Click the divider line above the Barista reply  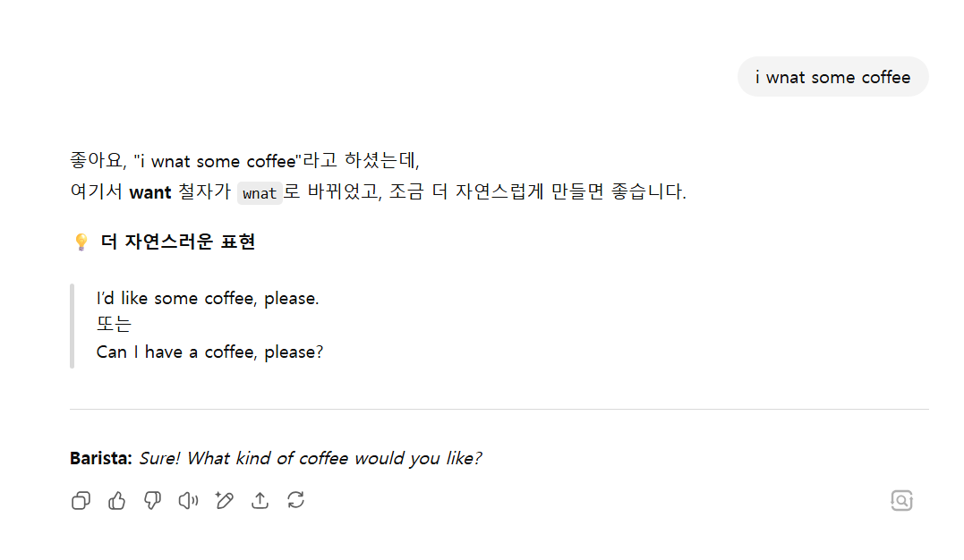click(x=499, y=410)
